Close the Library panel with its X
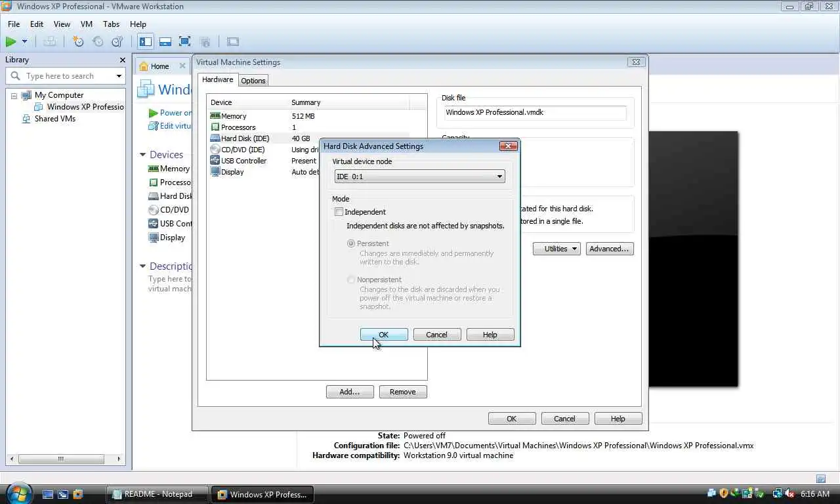The height and width of the screenshot is (504, 840). click(122, 60)
